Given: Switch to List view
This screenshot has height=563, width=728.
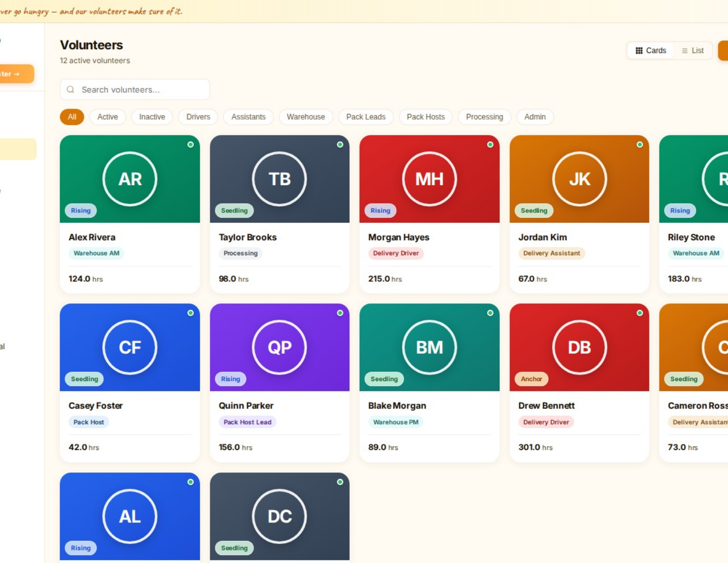Looking at the screenshot, I should pyautogui.click(x=693, y=50).
